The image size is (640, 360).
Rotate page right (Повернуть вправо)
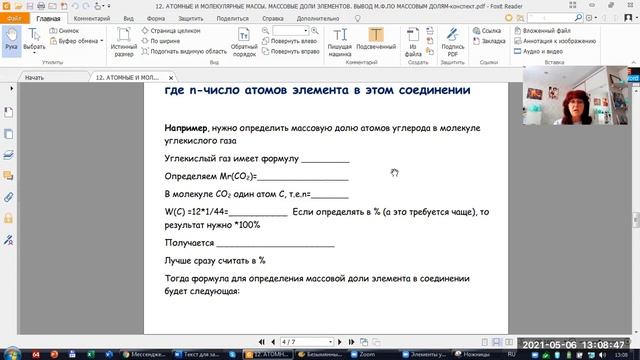[x=290, y=51]
